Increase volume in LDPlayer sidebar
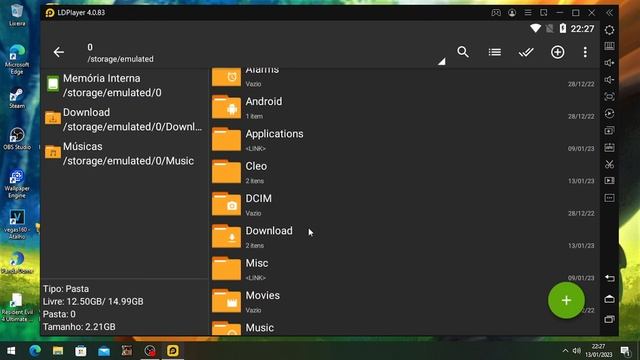This screenshot has height=360, width=640. pos(609,62)
